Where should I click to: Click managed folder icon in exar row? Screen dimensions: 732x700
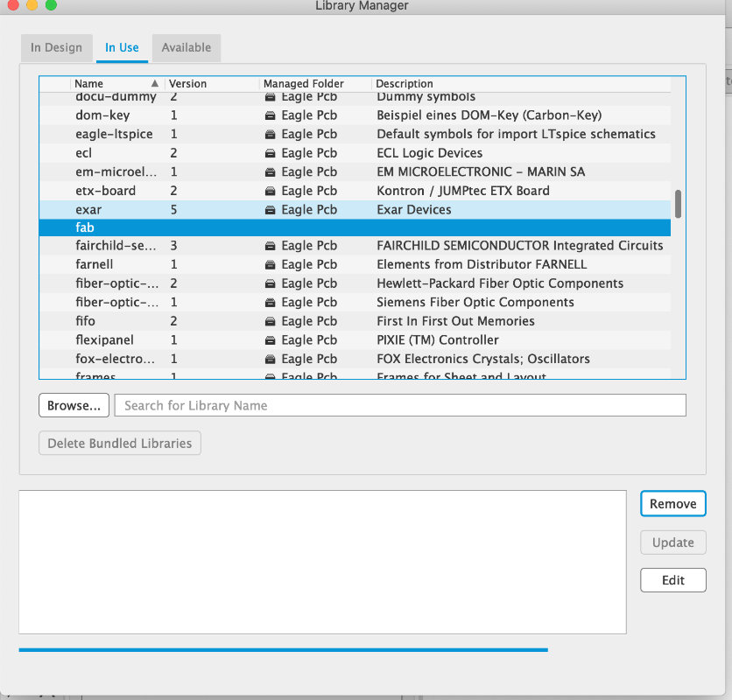270,210
